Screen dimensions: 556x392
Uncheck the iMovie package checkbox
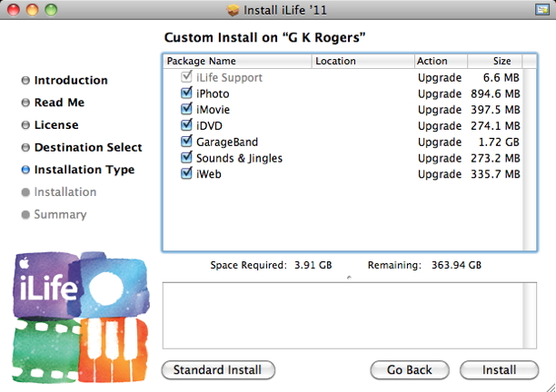pos(186,109)
